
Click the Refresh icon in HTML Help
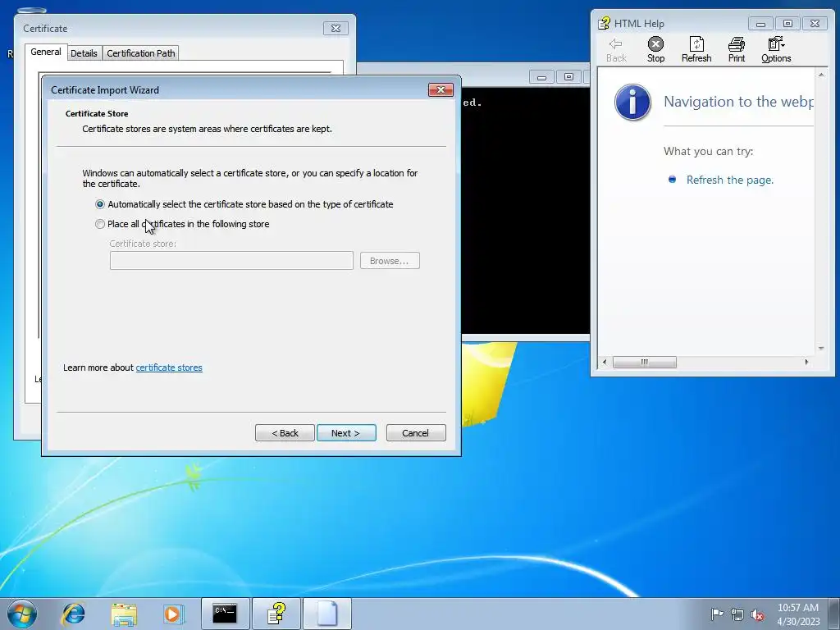pyautogui.click(x=696, y=49)
